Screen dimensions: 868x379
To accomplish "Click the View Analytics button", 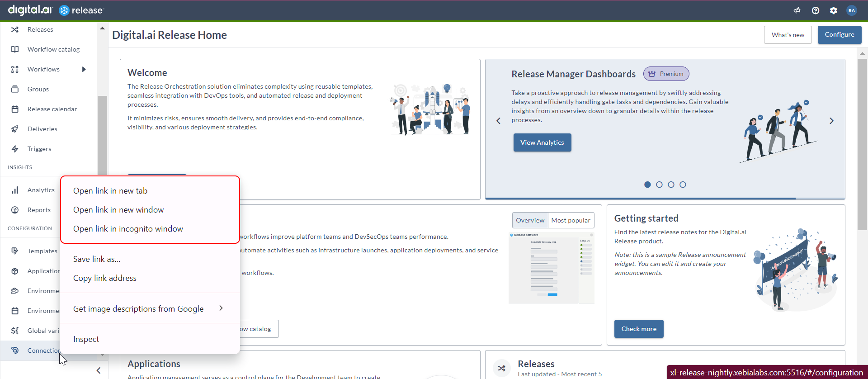I will point(542,142).
